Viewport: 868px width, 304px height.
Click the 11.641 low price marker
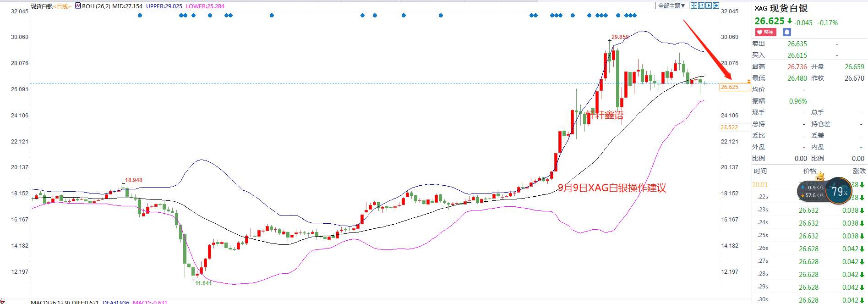click(203, 283)
